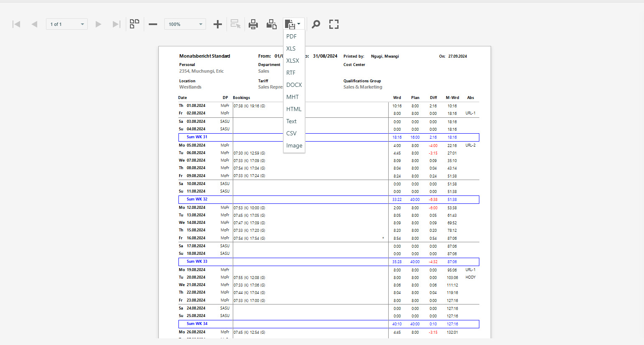This screenshot has height=345, width=644.
Task: Click employee name '2354, Muchungi, Eric'
Action: click(201, 71)
